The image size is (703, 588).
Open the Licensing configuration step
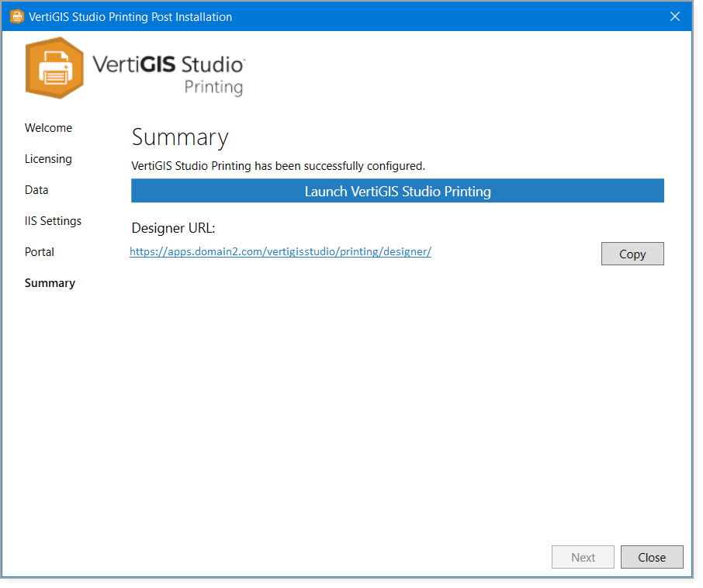pyautogui.click(x=48, y=159)
